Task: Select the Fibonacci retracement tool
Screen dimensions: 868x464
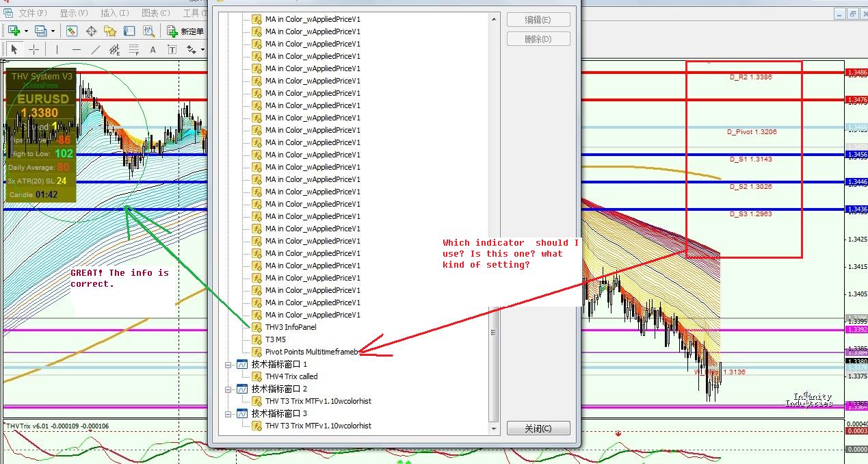Action: [133, 49]
